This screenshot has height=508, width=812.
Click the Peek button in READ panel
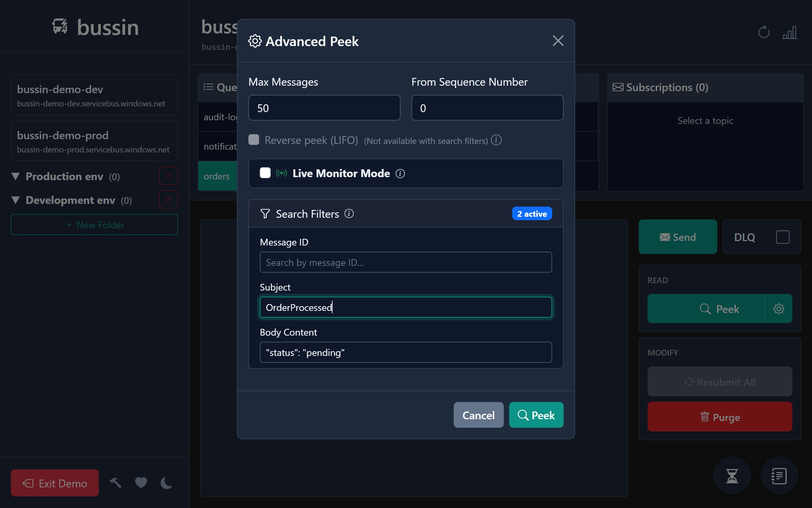coord(706,309)
